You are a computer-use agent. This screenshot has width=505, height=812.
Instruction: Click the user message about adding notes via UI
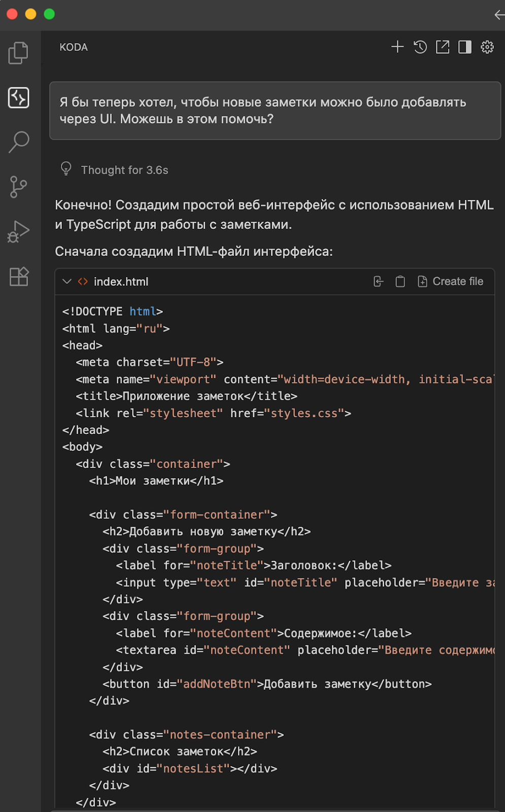(275, 111)
